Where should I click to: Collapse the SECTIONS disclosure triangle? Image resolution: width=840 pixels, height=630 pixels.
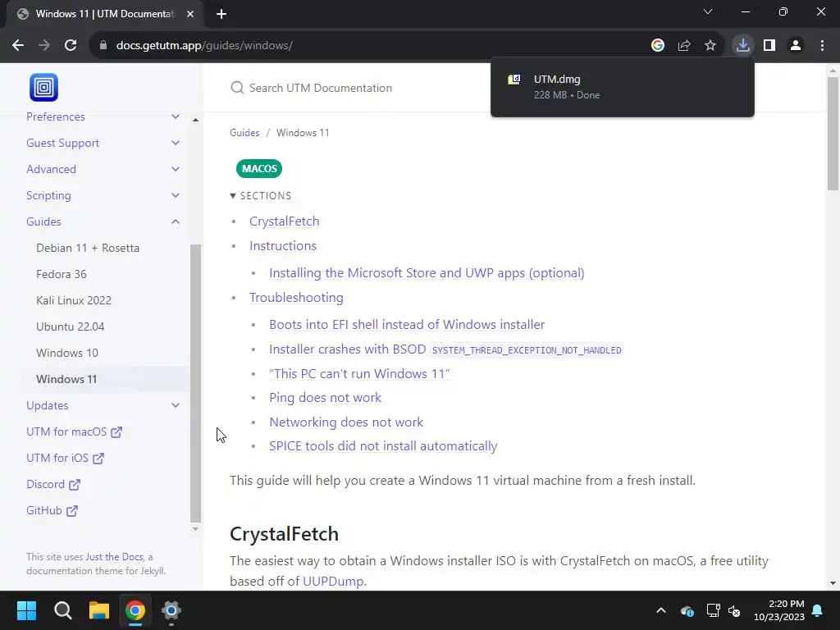tap(233, 196)
